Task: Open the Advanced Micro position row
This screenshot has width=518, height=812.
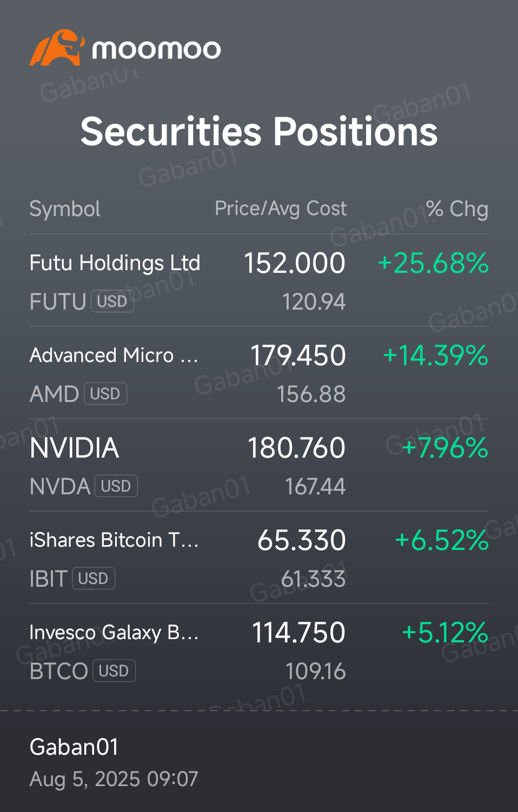Action: [114, 355]
